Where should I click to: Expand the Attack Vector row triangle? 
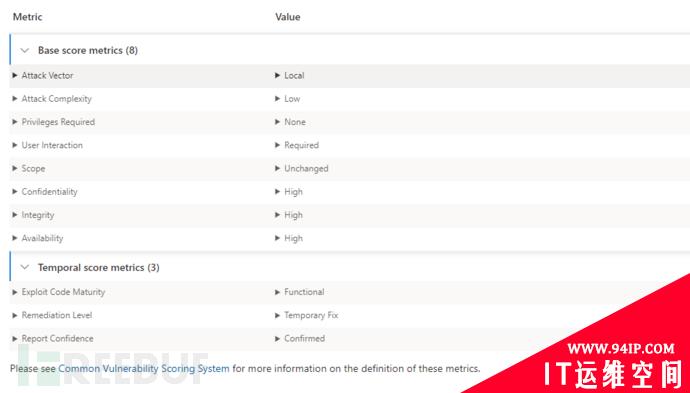pos(15,75)
